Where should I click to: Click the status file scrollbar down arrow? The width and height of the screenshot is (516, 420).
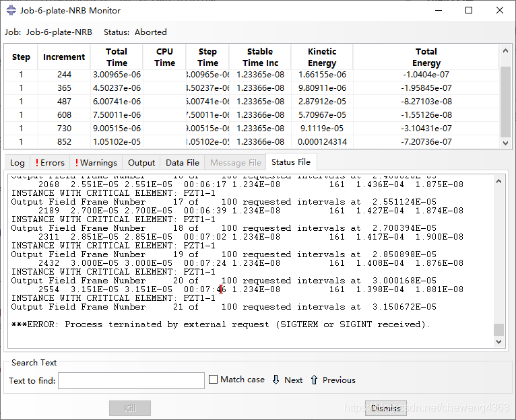click(x=498, y=342)
